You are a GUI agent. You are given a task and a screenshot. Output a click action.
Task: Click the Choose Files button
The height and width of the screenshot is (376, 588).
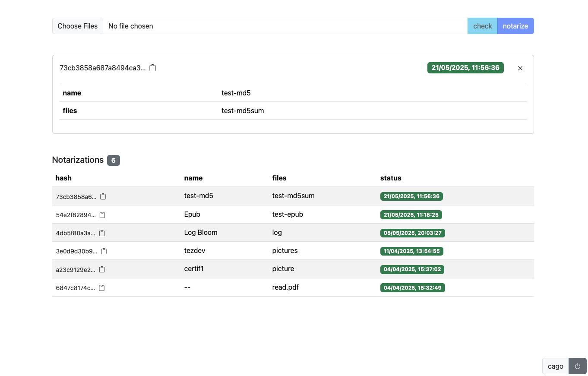(x=78, y=26)
